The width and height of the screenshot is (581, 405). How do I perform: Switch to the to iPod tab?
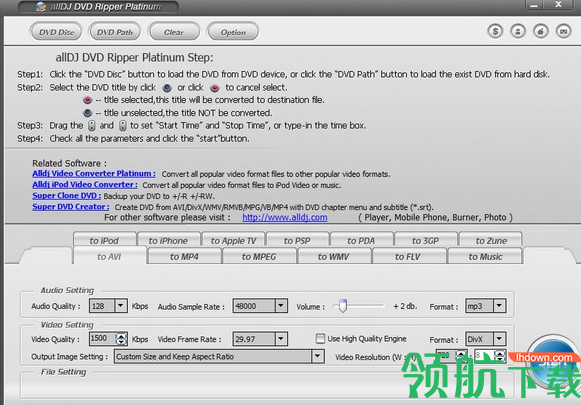pos(104,240)
